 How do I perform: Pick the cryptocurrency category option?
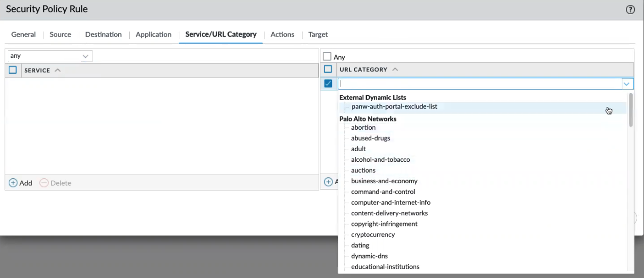(373, 234)
